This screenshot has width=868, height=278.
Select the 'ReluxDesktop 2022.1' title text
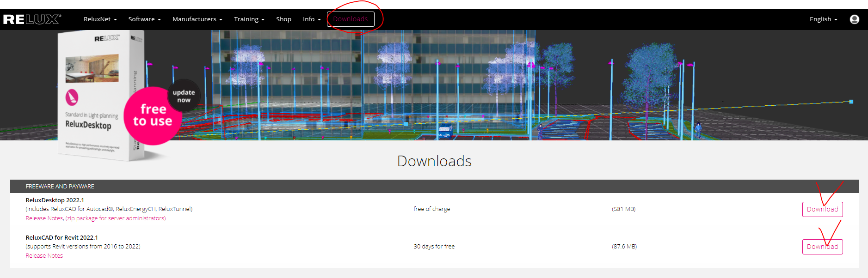(x=55, y=200)
